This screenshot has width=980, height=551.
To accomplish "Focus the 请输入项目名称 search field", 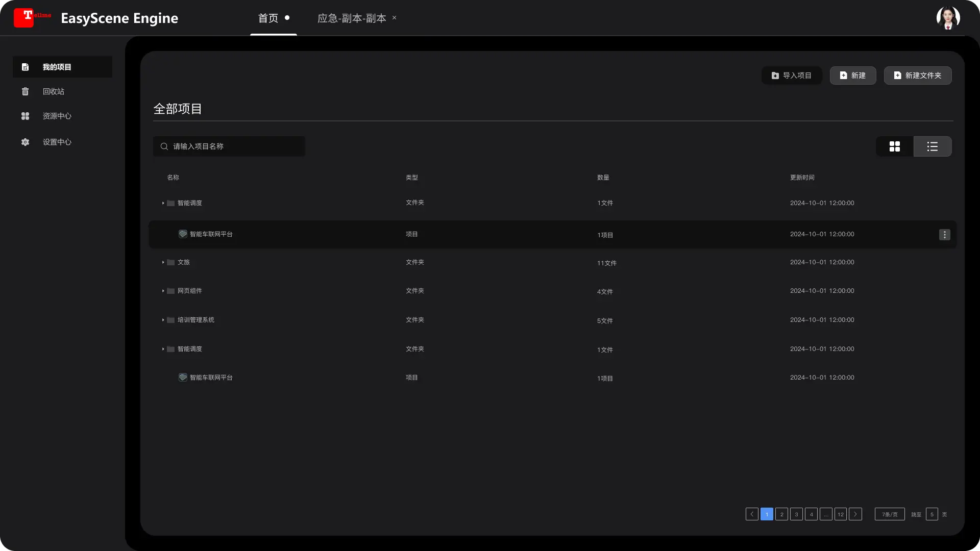I will (x=229, y=146).
